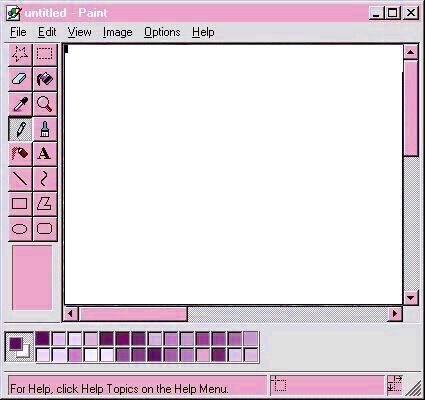425x400 pixels.
Task: Click the vertical scrollbar down arrow
Action: [411, 297]
